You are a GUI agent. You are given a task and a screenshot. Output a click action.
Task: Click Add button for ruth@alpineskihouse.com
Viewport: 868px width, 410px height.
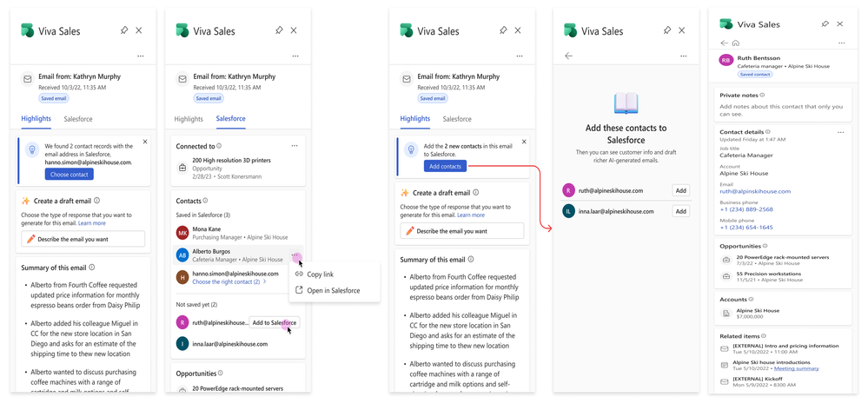click(681, 191)
